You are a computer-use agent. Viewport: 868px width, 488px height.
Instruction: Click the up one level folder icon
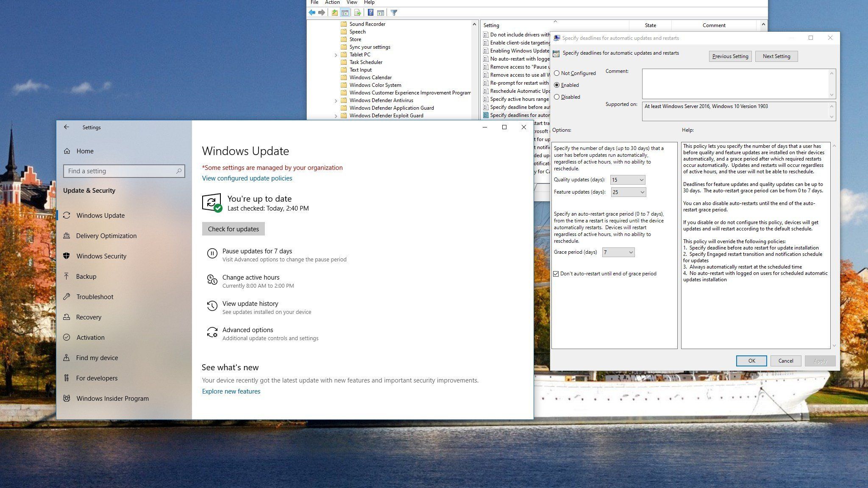point(335,13)
